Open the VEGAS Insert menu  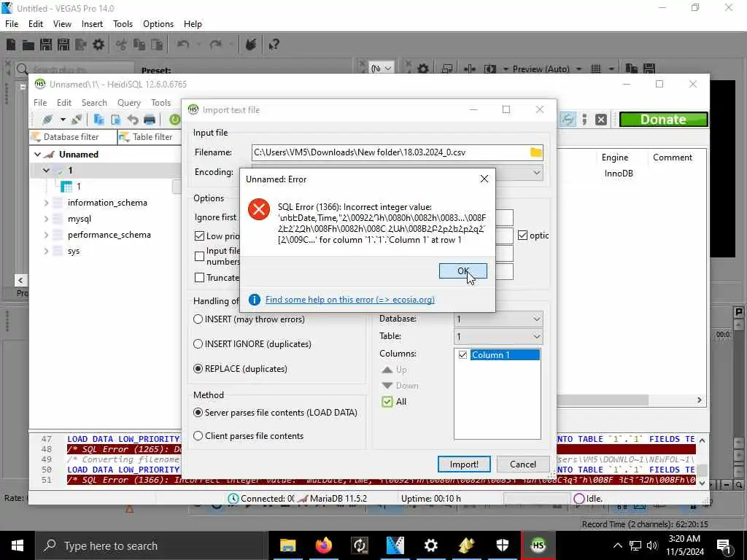pos(92,24)
